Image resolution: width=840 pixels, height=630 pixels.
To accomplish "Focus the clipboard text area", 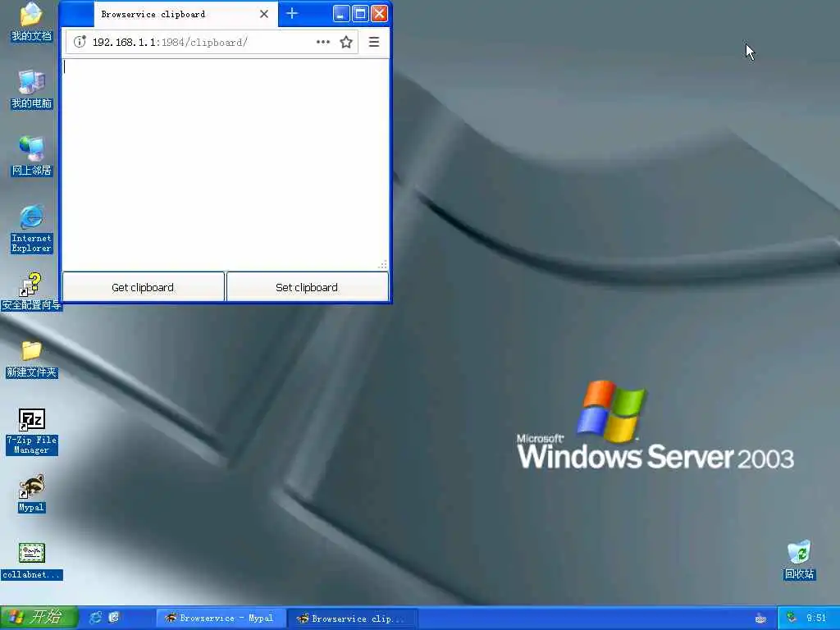I will pyautogui.click(x=225, y=164).
